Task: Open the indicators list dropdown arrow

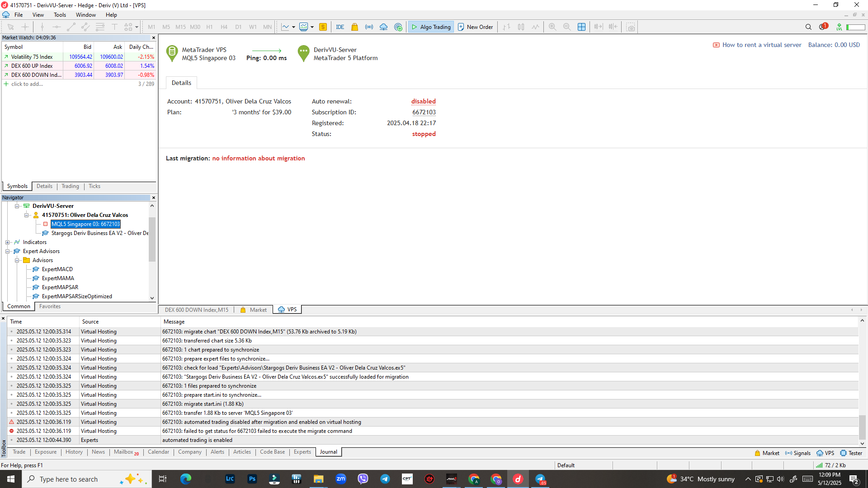Action: point(312,27)
